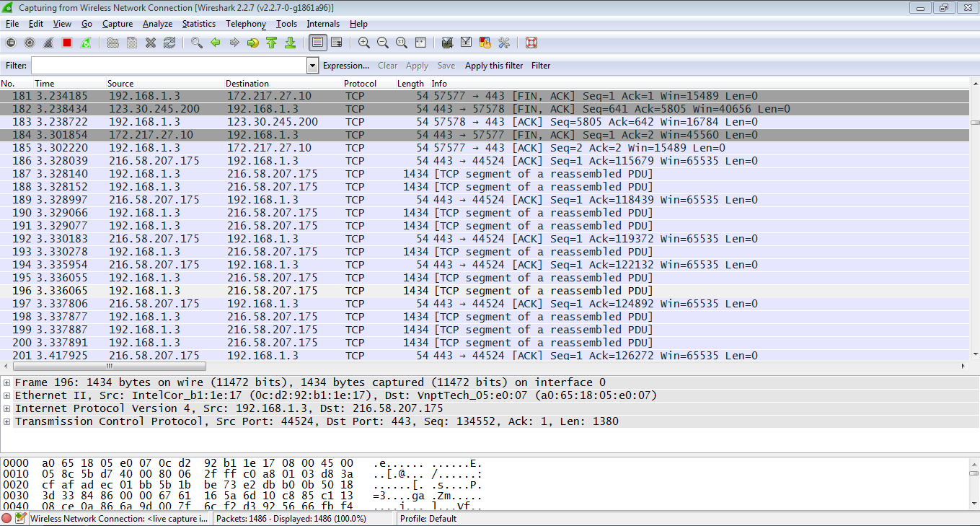Expand Internet Protocol Version 4 row
This screenshot has width=980, height=526.
(x=6, y=408)
